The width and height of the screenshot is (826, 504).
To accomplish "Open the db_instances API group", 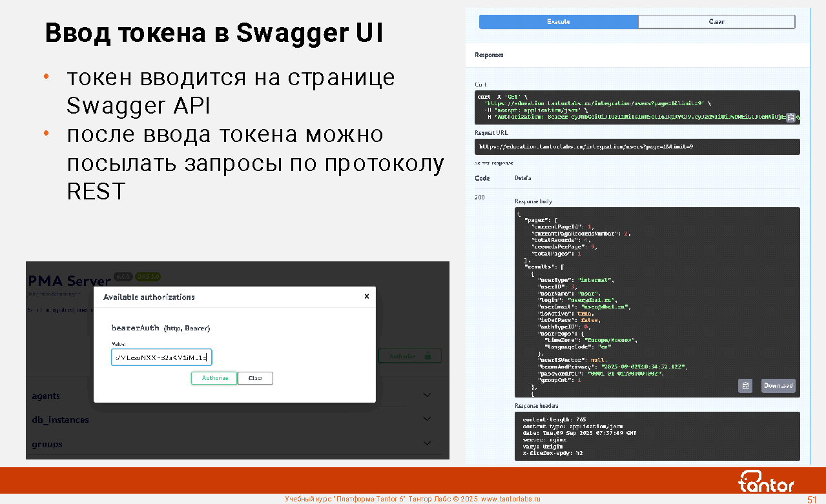I will (x=61, y=420).
